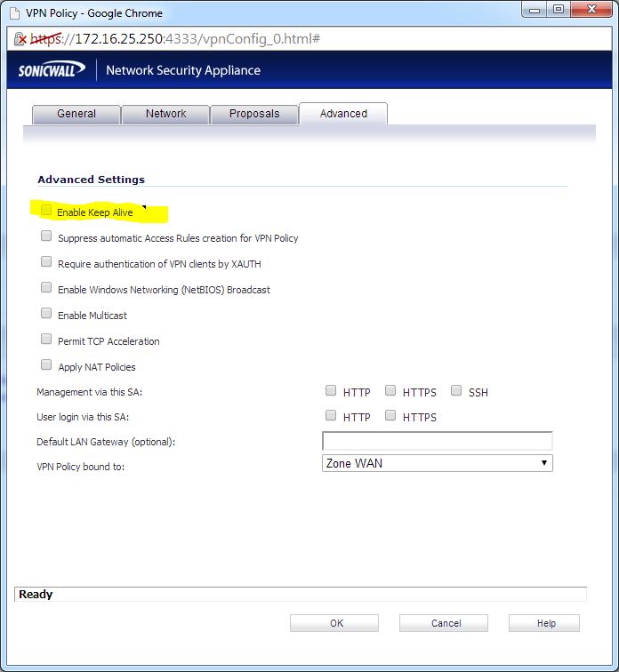Switch to the General tab

click(76, 114)
